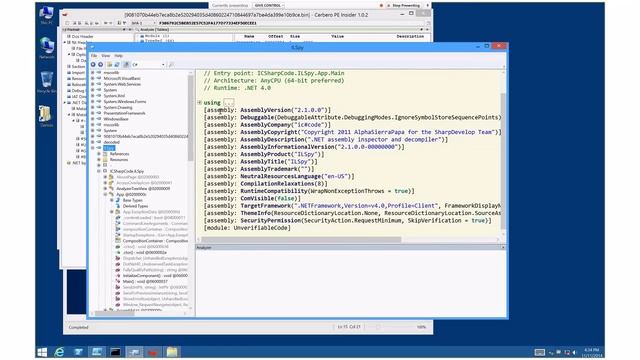
Task: Click the PresentationFramework assembly icon
Action: pos(99,113)
